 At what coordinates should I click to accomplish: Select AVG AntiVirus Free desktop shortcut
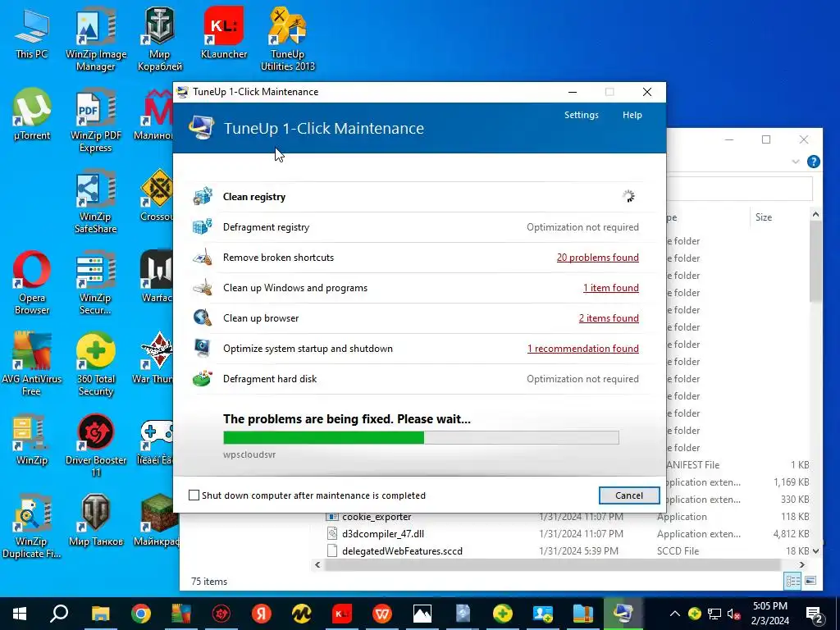tap(32, 364)
